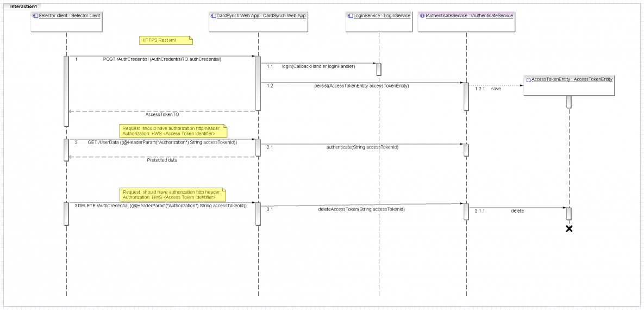Viewport: 644px width, 310px height.
Task: Select the delete message 3.1.1
Action: point(517,210)
